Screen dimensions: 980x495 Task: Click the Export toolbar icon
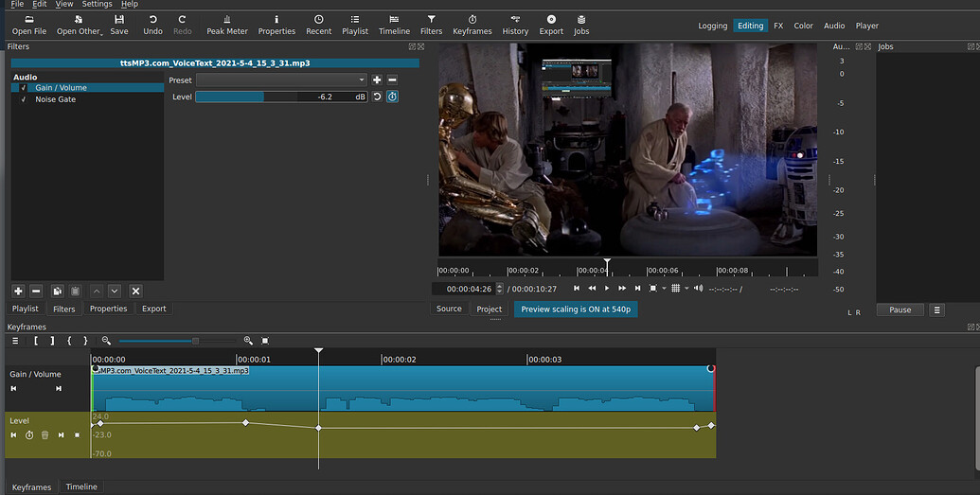tap(551, 25)
